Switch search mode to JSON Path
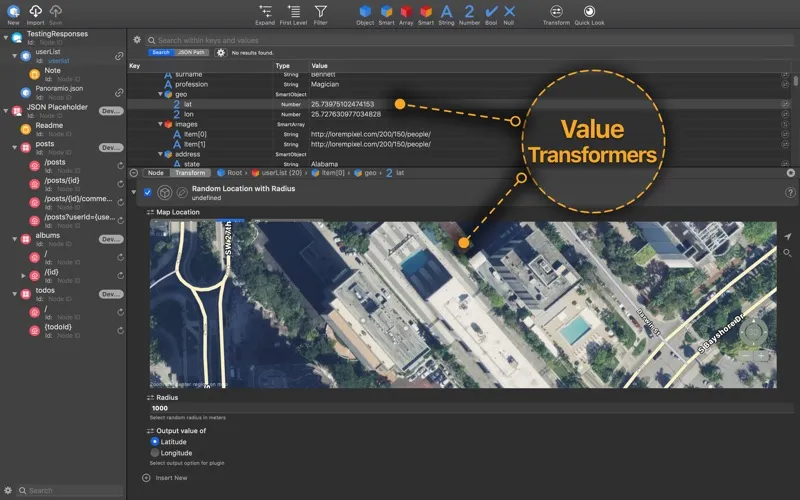Image resolution: width=800 pixels, height=500 pixels. pos(191,53)
